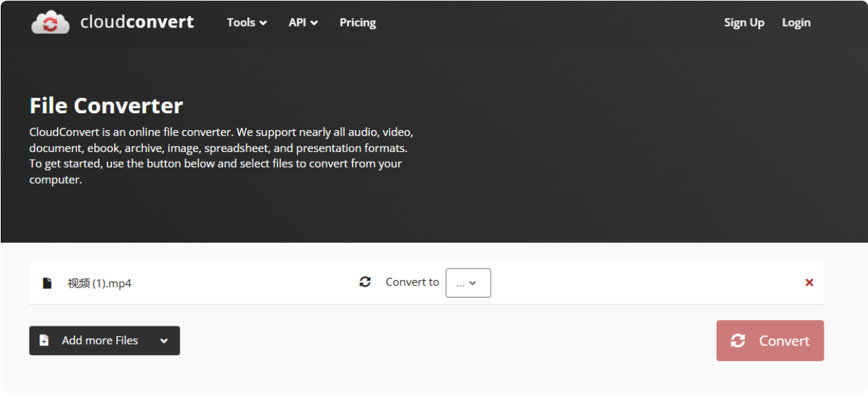Click the Sign Up link
This screenshot has height=394, width=868.
[x=744, y=23]
